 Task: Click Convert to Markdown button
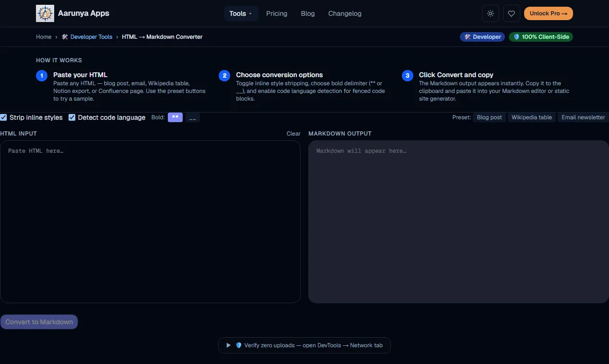coord(39,322)
